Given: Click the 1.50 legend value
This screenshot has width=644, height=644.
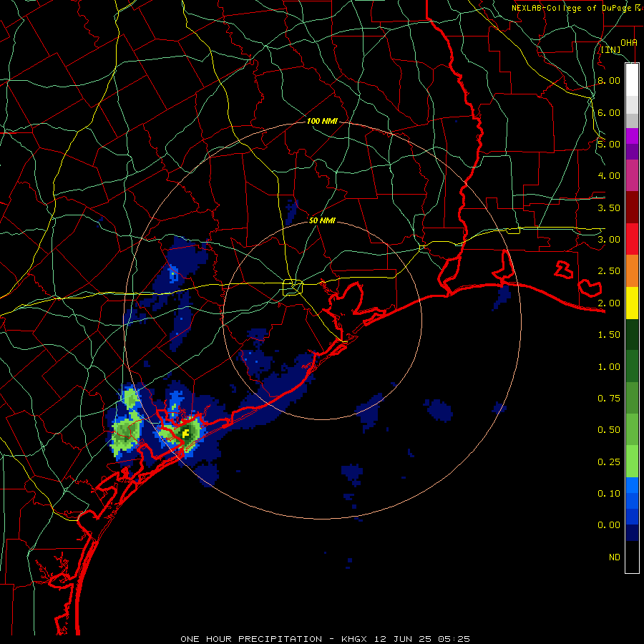Looking at the screenshot, I should pyautogui.click(x=609, y=335).
